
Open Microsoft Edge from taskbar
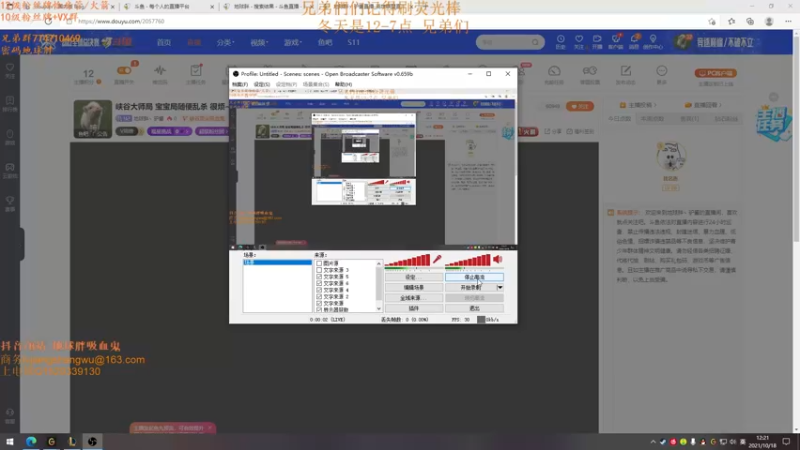[31, 441]
